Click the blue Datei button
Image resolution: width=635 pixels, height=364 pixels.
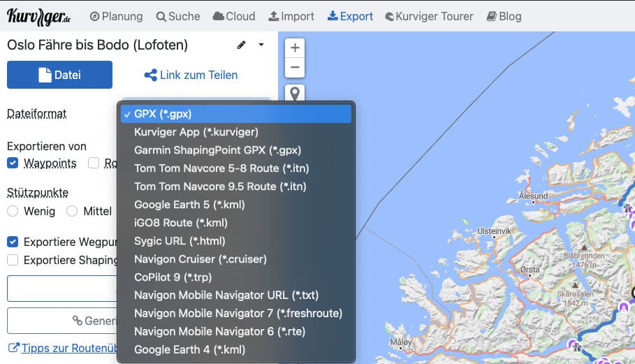pos(59,75)
